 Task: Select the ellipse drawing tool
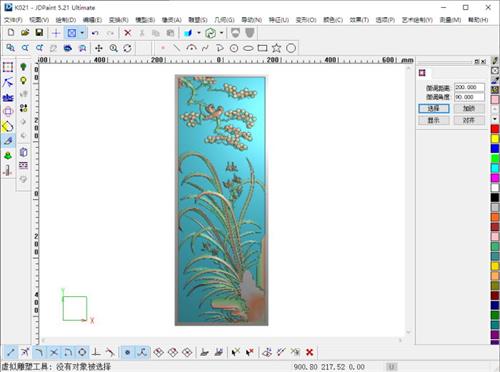[x=248, y=48]
